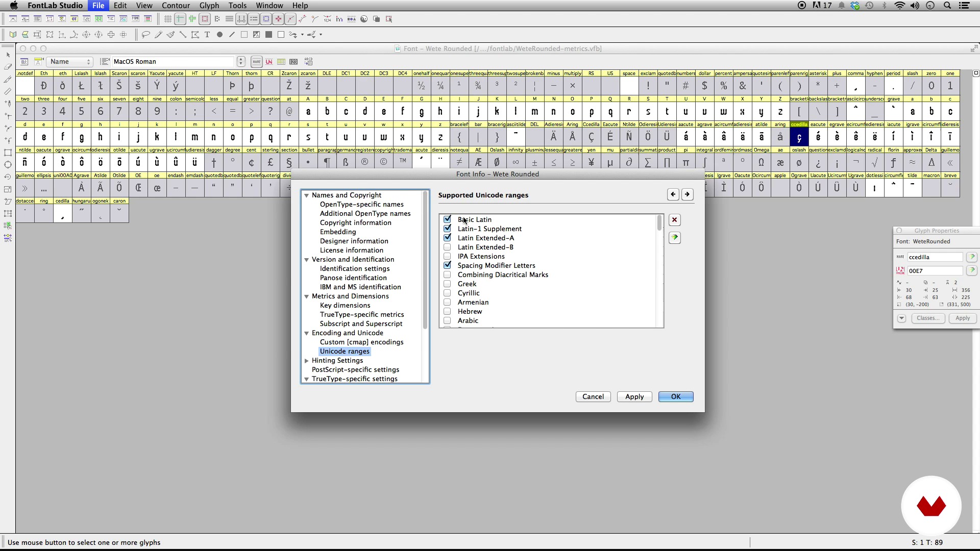Click Classes button in Glyph Properties
Screen dimensions: 980x551
tap(927, 318)
